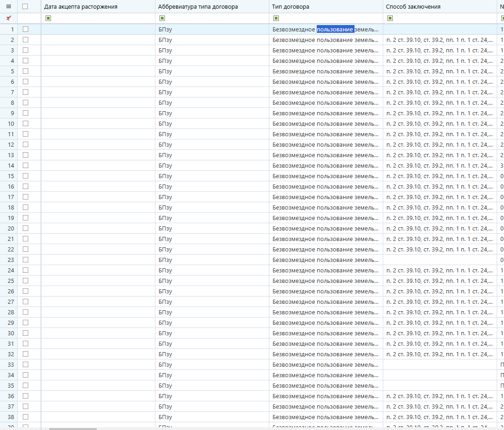Select БПзу cell in row 33

[x=212, y=365]
